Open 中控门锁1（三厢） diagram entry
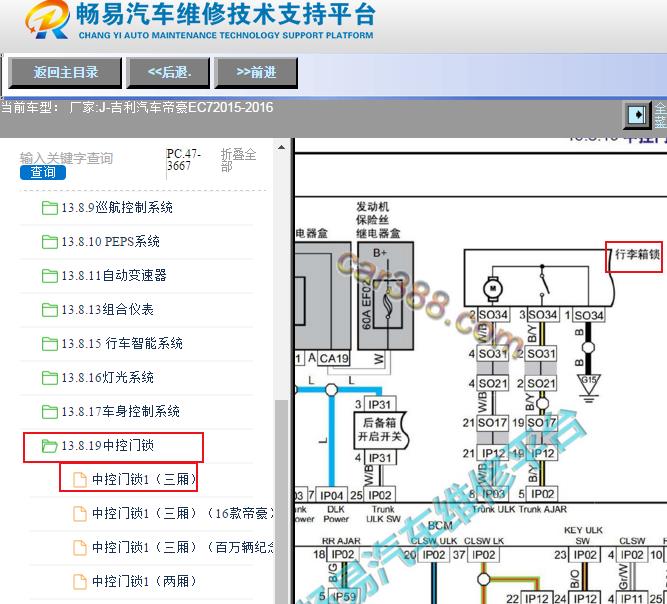This screenshot has width=667, height=604. pos(144,479)
